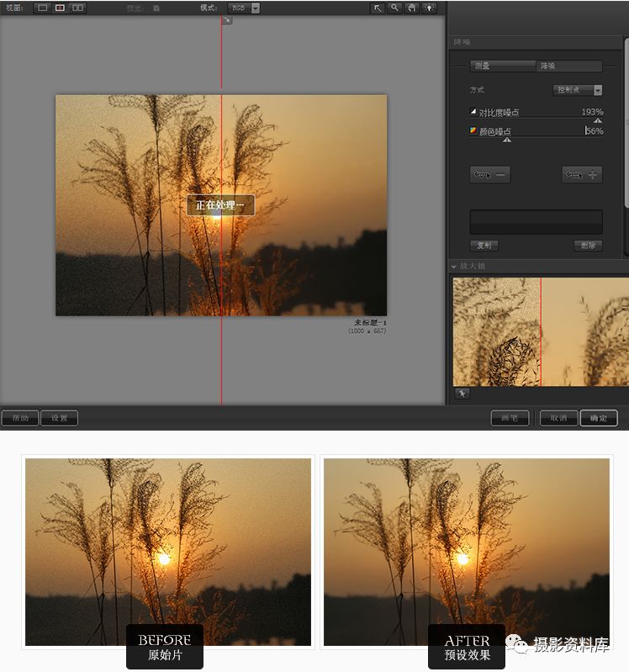
Task: Click the 帮助 button
Action: click(x=20, y=418)
